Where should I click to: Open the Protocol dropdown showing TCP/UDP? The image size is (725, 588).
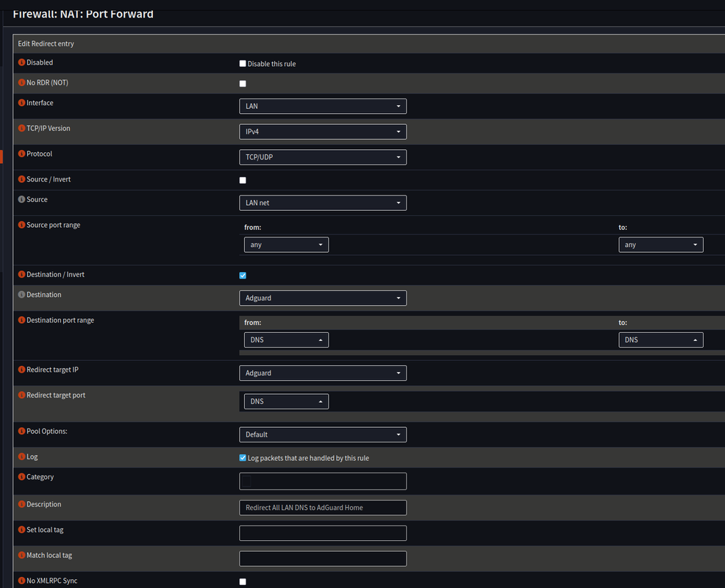(323, 157)
